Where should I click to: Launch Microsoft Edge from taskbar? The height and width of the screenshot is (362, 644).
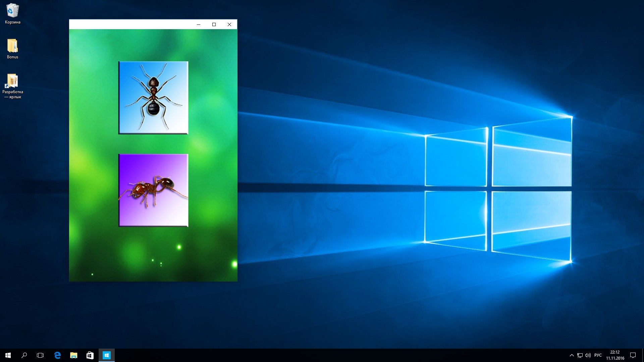[57, 355]
